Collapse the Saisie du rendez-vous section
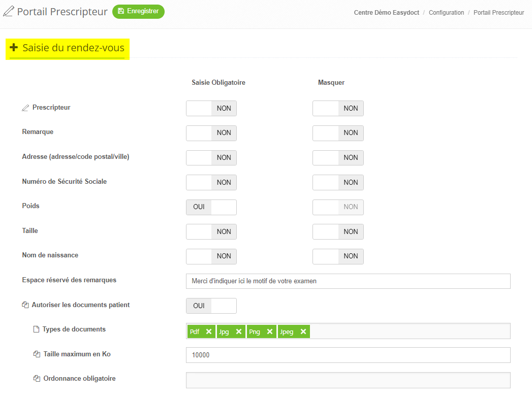This screenshot has width=532, height=400. tap(73, 48)
